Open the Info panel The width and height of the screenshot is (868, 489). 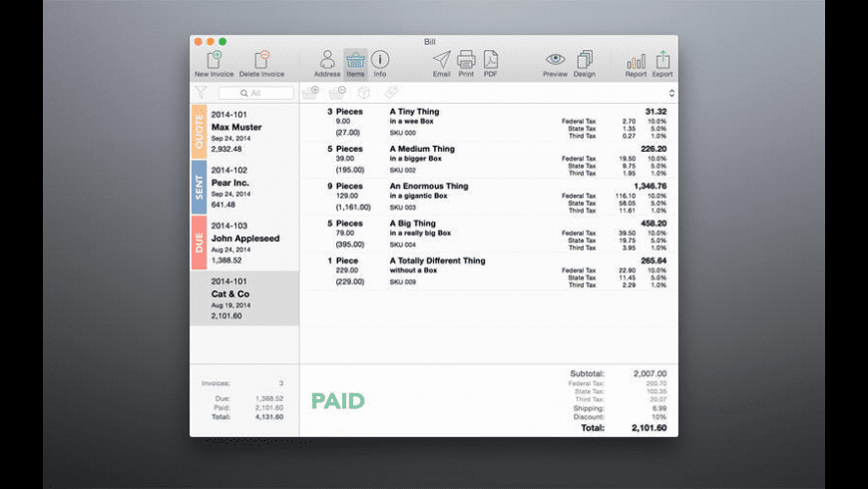(x=380, y=60)
